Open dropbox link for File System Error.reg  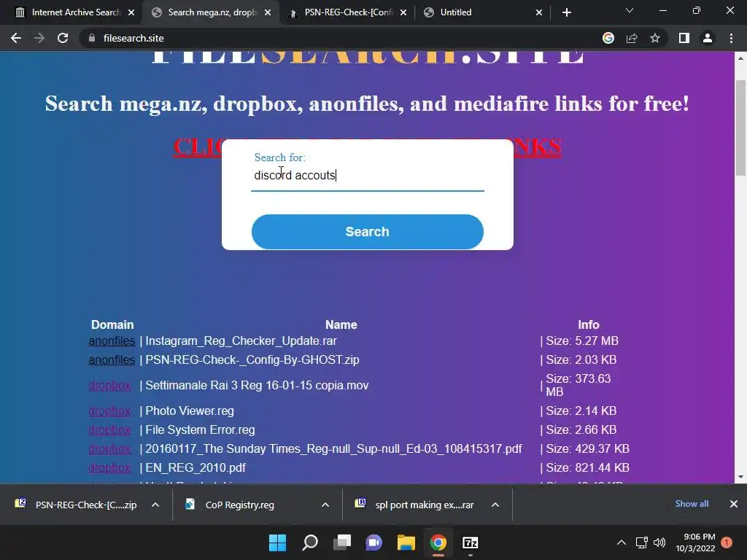click(x=109, y=430)
